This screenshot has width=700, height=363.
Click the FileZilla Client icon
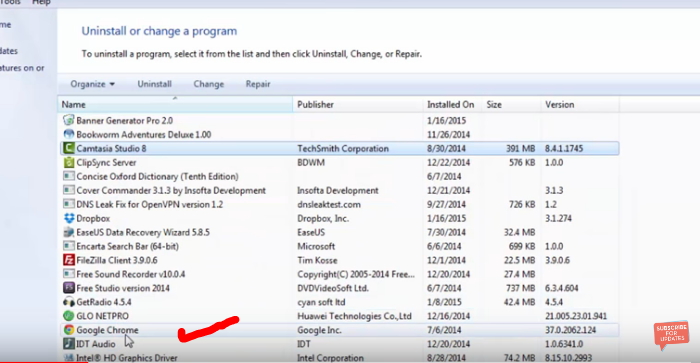pos(68,260)
